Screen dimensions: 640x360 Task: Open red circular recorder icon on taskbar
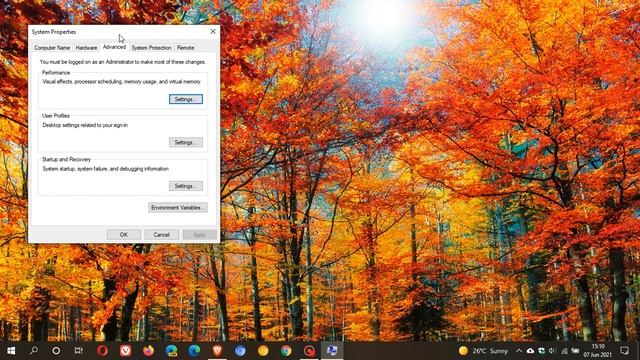pos(309,351)
